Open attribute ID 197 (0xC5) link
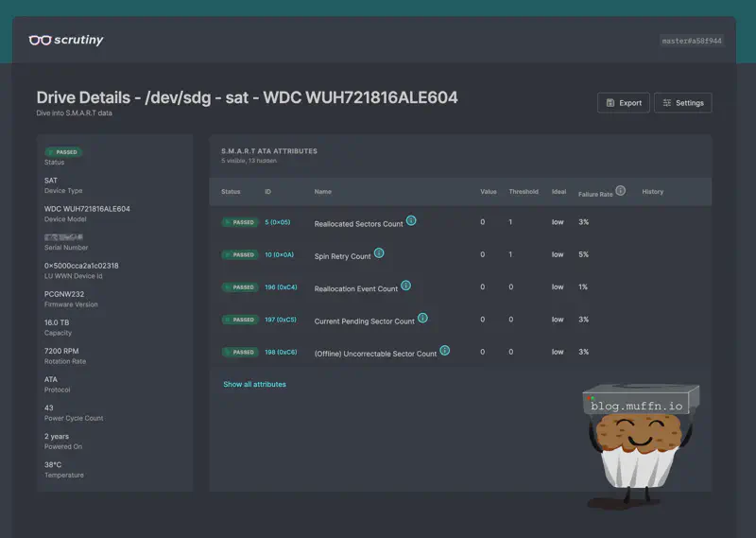The width and height of the screenshot is (756, 538). point(281,320)
